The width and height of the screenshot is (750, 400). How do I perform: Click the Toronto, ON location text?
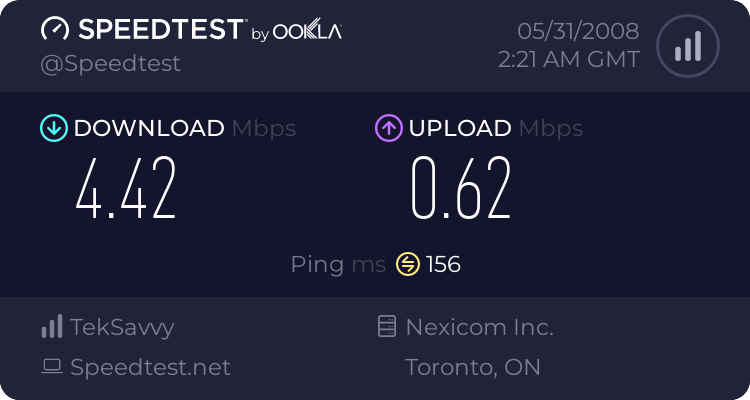(473, 367)
